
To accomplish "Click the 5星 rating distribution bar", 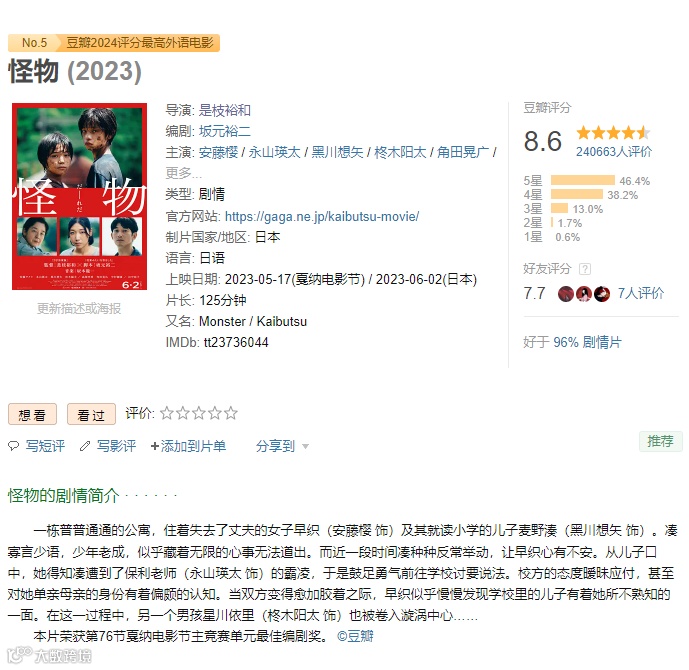I will tap(582, 181).
